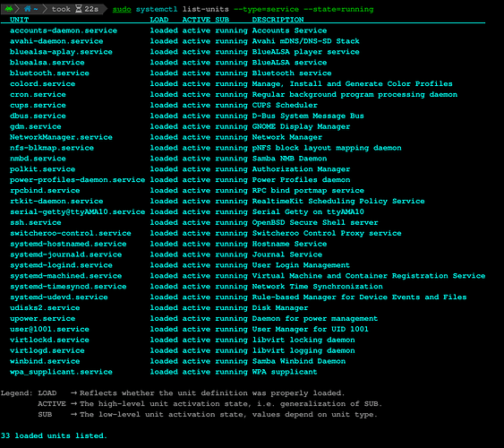Click cups.service unit name
Screen dimensions: 504x448
tap(38, 105)
